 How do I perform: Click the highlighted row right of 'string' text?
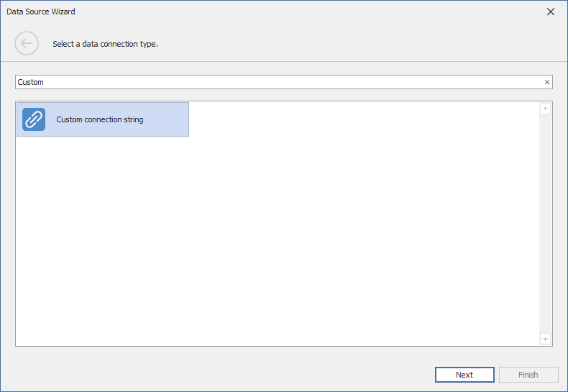pyautogui.click(x=167, y=119)
